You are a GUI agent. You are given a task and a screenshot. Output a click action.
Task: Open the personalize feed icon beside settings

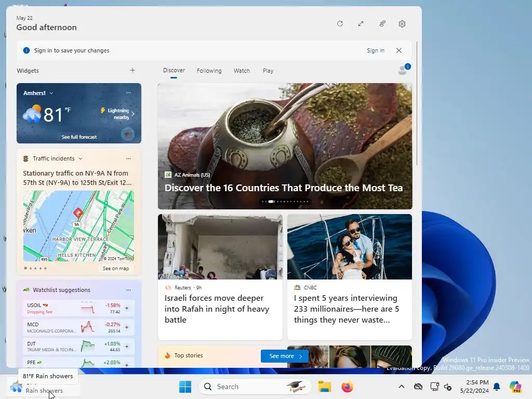point(382,24)
